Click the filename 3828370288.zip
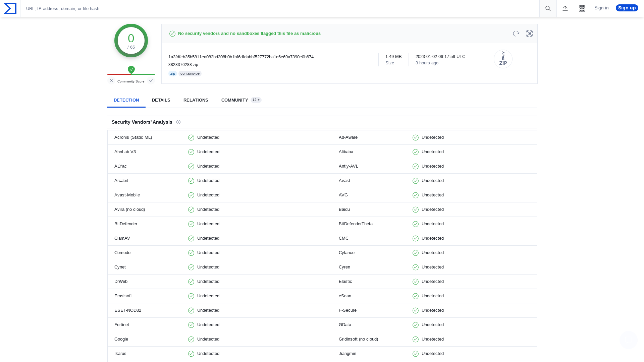Image resolution: width=644 pixels, height=362 pixels. pyautogui.click(x=183, y=65)
